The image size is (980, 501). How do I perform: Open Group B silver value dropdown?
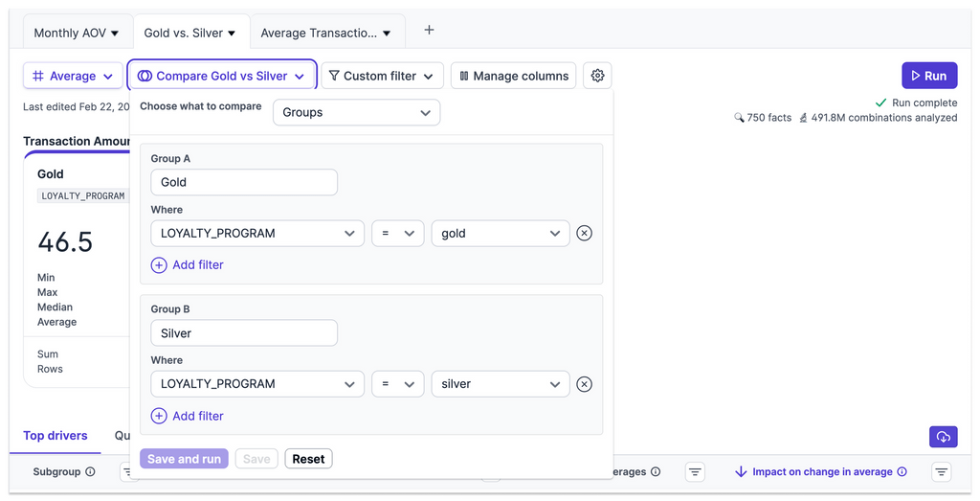500,384
